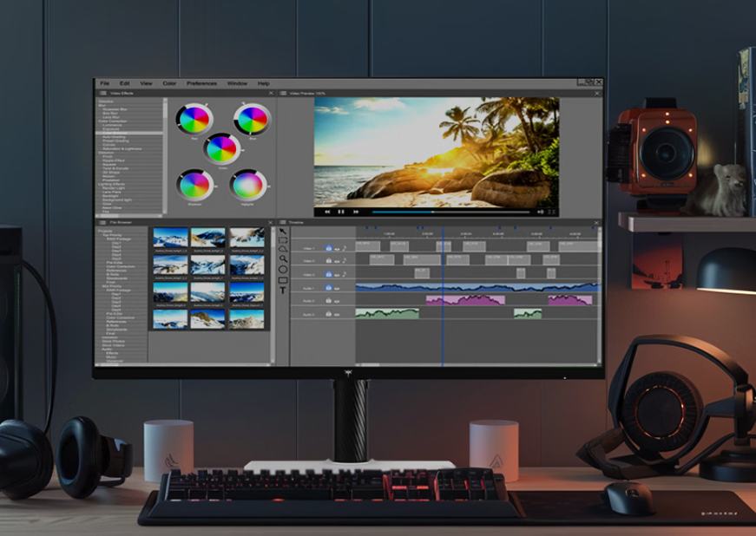Viewport: 756px width, 536px height.
Task: Open the Preferences menu
Action: [201, 83]
